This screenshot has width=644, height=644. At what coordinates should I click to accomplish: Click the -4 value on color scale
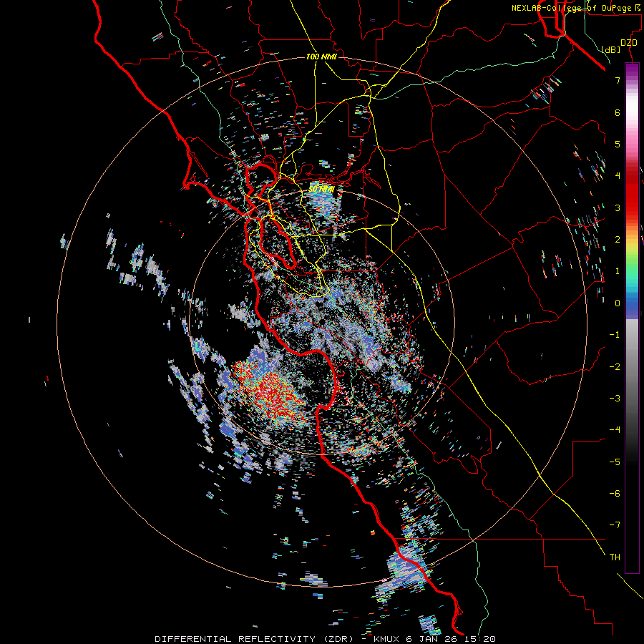click(615, 429)
